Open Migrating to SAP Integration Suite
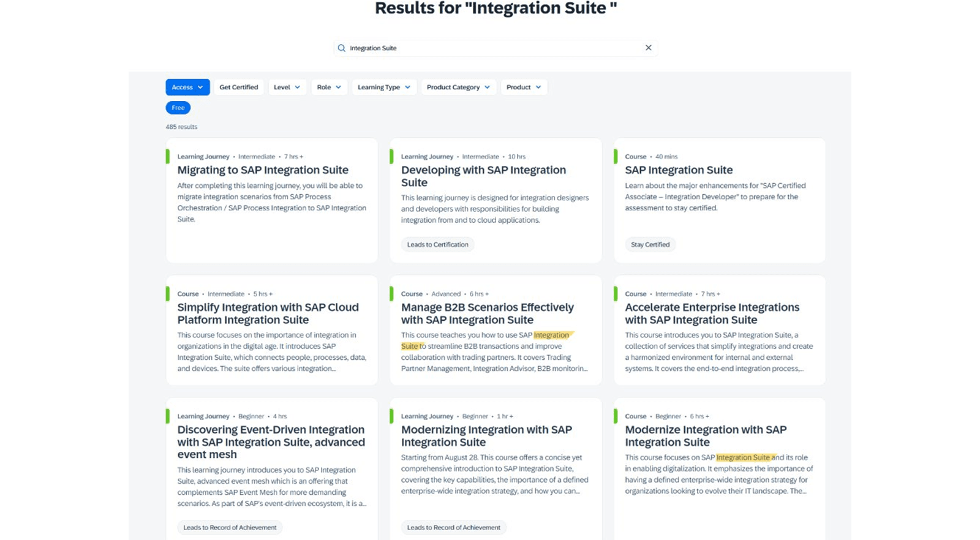The height and width of the screenshot is (540, 980). pyautogui.click(x=263, y=170)
